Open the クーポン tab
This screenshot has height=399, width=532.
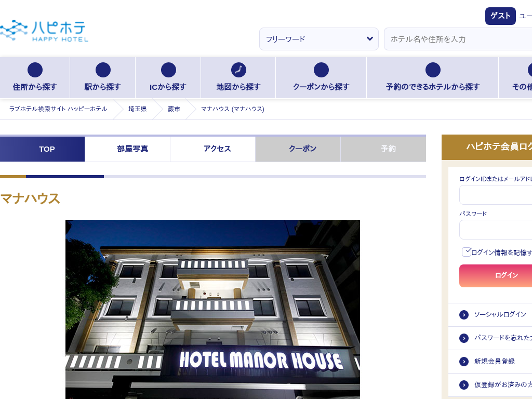coord(298,149)
